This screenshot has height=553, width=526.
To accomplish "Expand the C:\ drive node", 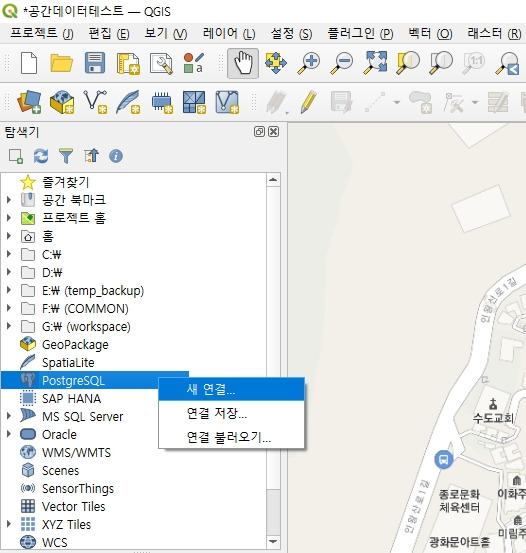I will coord(9,254).
